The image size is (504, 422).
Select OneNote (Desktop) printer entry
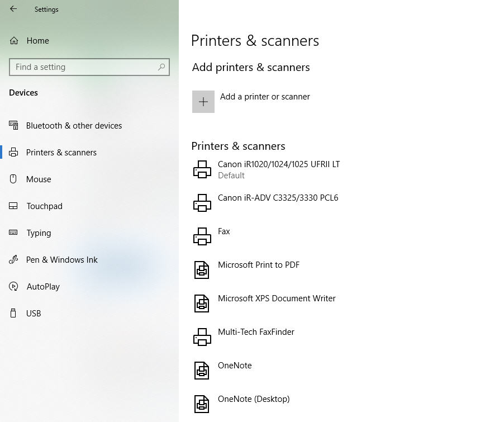coord(254,399)
